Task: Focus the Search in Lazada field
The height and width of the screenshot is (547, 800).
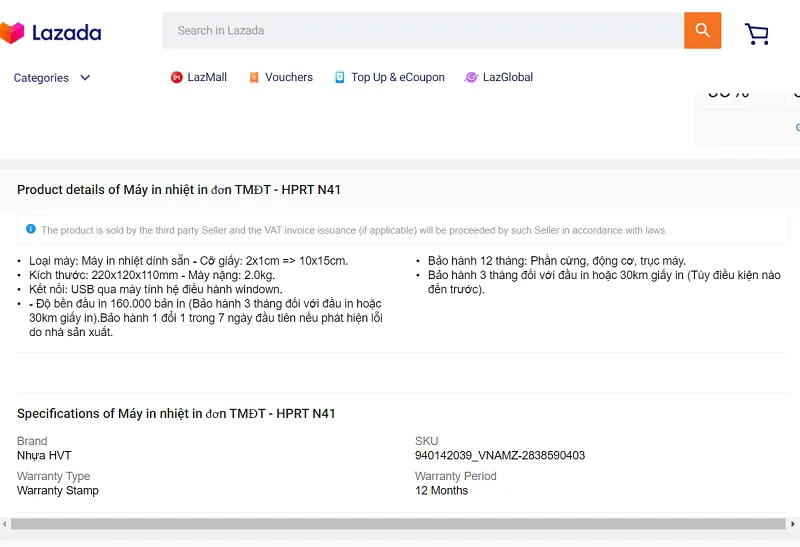Action: 423,31
